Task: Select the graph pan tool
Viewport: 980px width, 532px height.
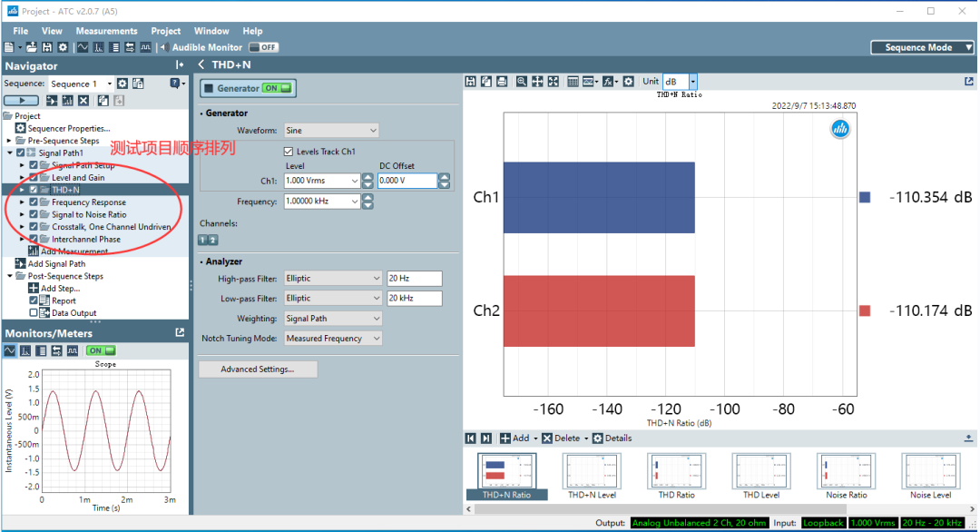Action: [537, 82]
